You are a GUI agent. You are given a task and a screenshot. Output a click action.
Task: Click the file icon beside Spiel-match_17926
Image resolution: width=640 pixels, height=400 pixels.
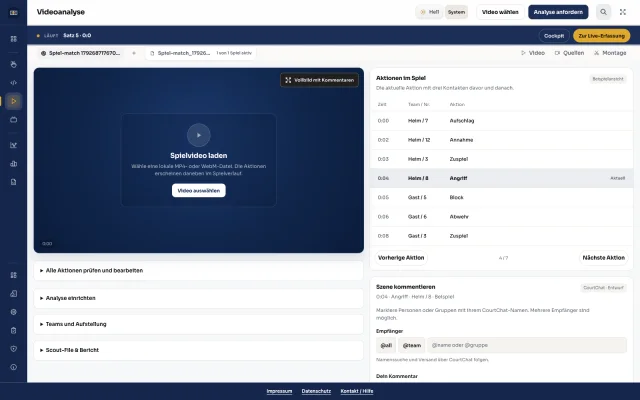[x=152, y=53]
